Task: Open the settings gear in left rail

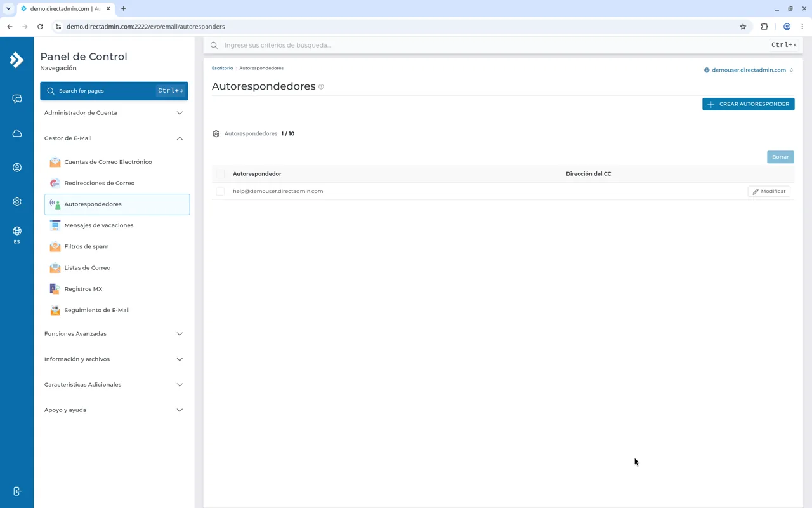Action: (17, 202)
